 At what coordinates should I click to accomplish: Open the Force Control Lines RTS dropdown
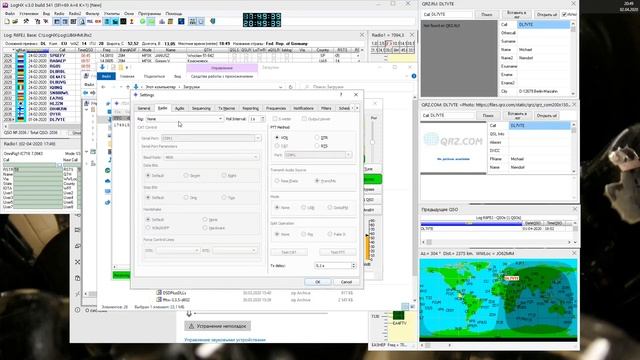coord(234,250)
